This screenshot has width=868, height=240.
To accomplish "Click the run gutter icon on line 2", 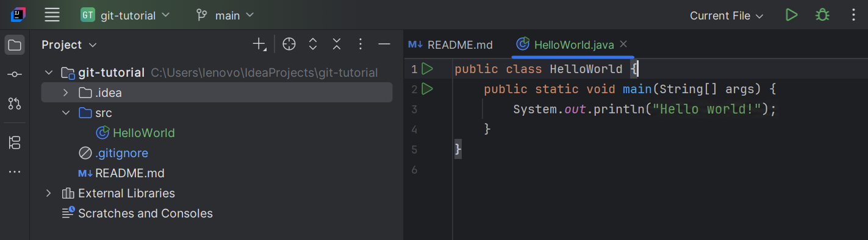I will coord(427,89).
